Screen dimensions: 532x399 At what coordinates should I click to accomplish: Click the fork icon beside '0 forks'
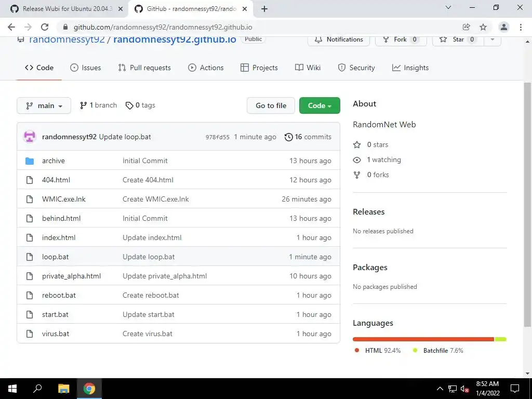pos(357,175)
